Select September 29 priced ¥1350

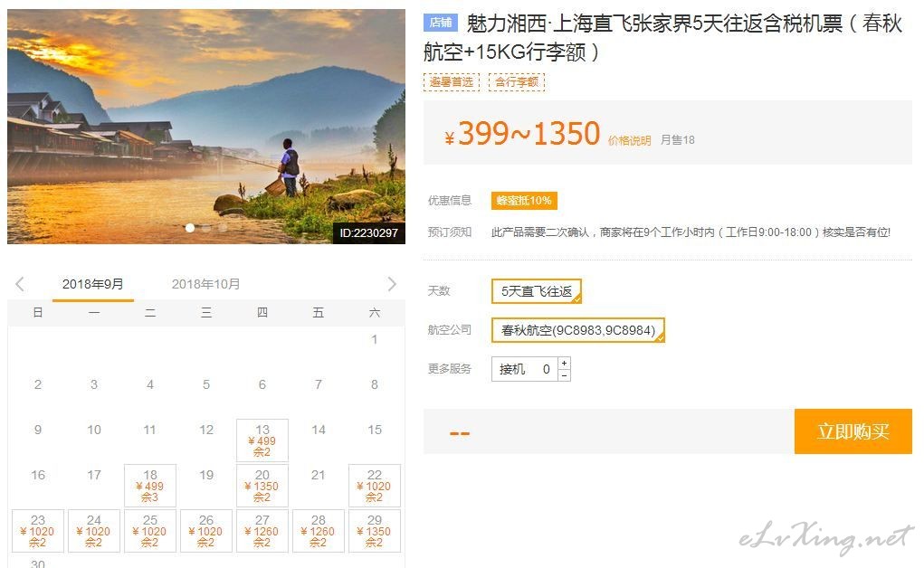374,531
